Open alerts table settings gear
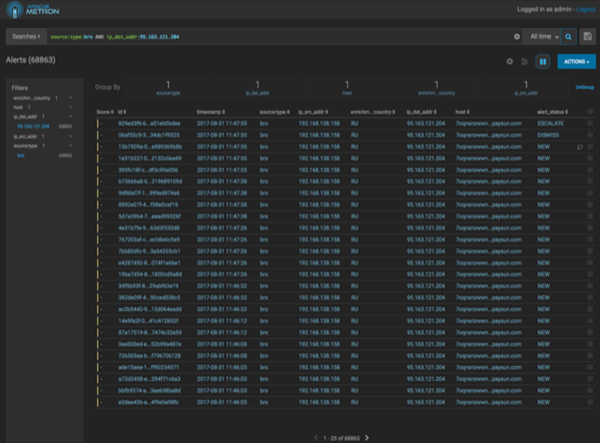 click(x=510, y=61)
